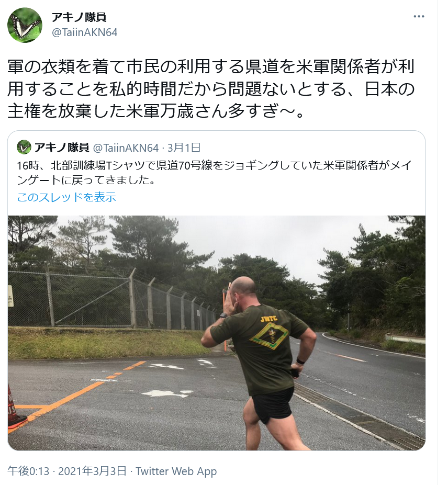The image size is (448, 485).
Task: Open the butterfly profile avatar
Action: (25, 25)
